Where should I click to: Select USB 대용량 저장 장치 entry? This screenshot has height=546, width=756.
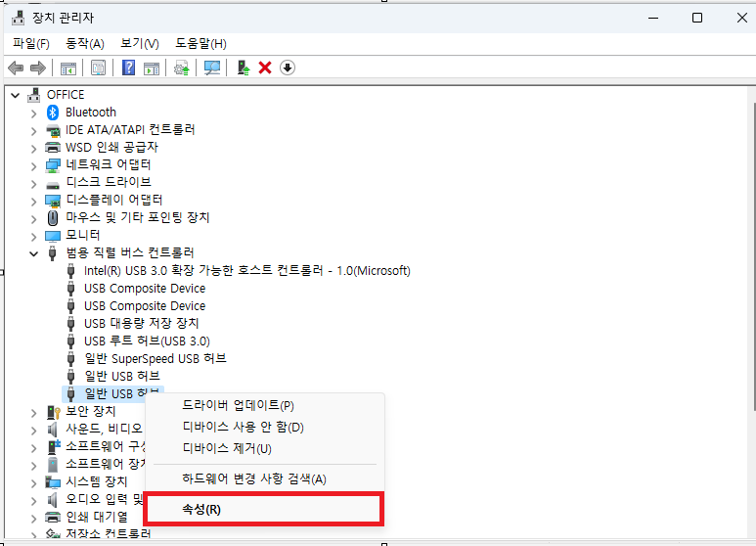(141, 323)
